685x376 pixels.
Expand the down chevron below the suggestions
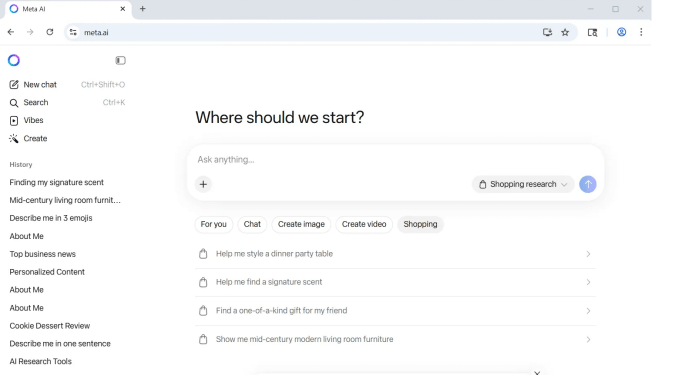click(537, 373)
